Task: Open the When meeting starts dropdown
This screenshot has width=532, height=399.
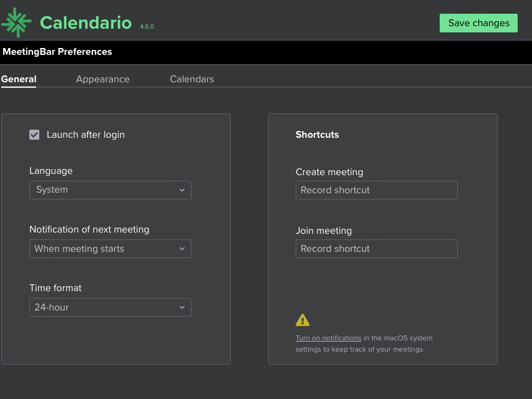Action: (110, 249)
